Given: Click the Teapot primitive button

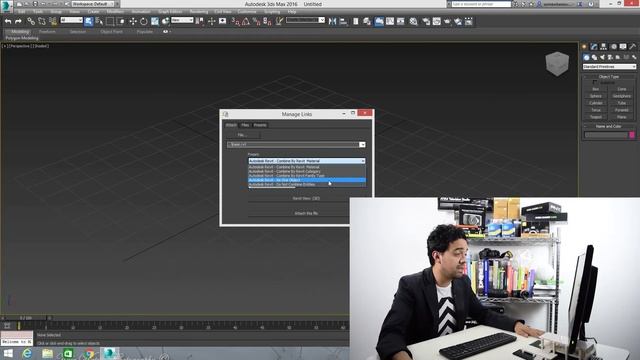Looking at the screenshot, I should (596, 117).
